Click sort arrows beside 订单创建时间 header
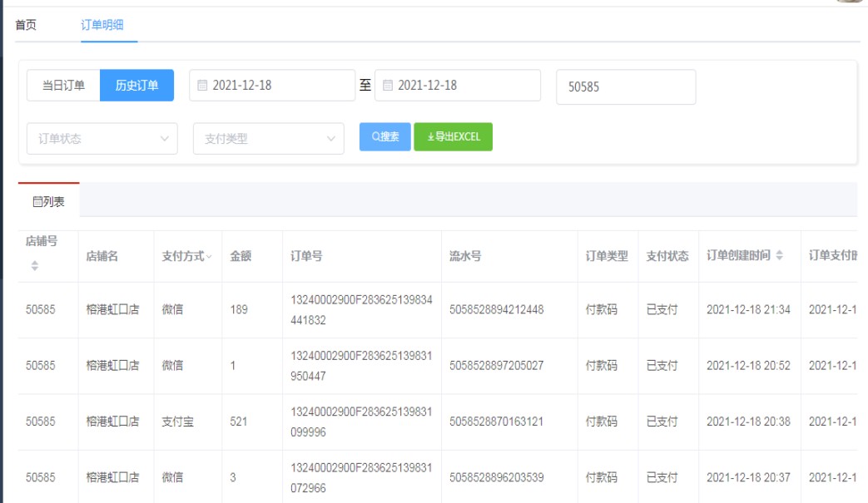868x503 pixels. pyautogui.click(x=780, y=256)
